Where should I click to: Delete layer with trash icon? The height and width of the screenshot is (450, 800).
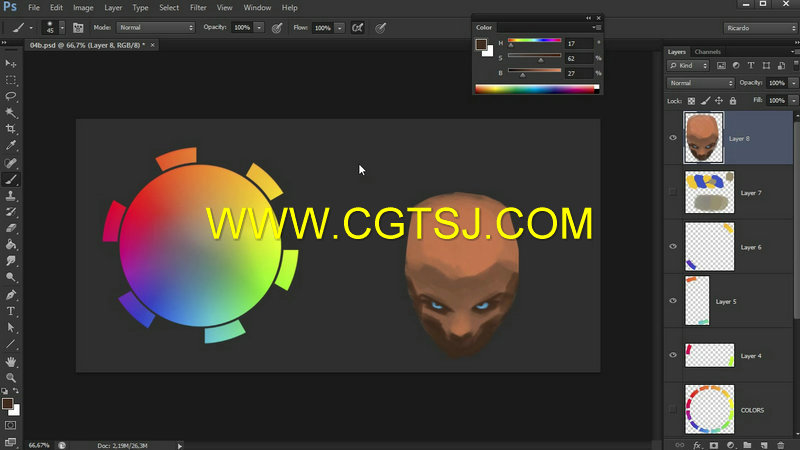point(781,445)
